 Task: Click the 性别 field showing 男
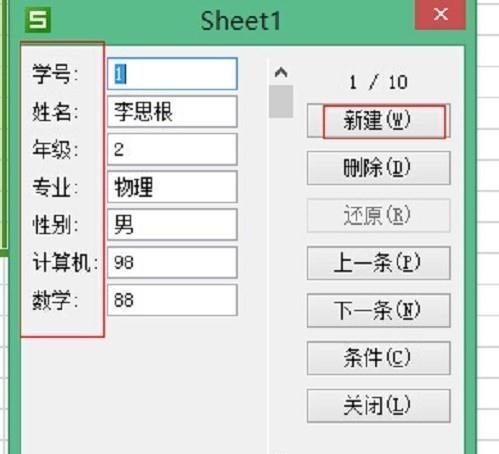[172, 225]
